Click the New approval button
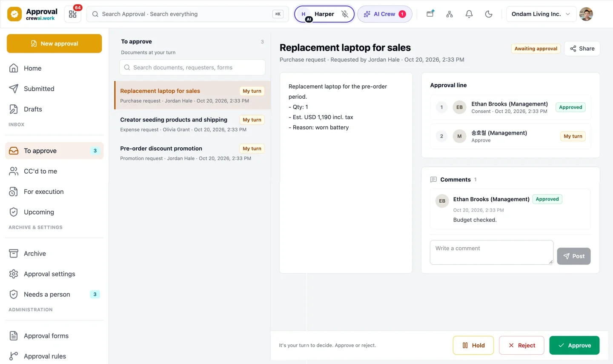The image size is (613, 364). [54, 43]
